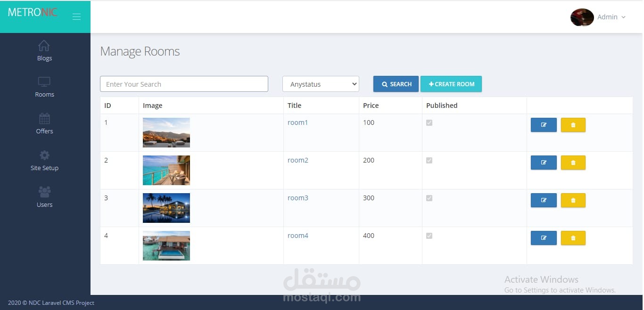
Task: Click the edit icon for room1
Action: click(544, 125)
